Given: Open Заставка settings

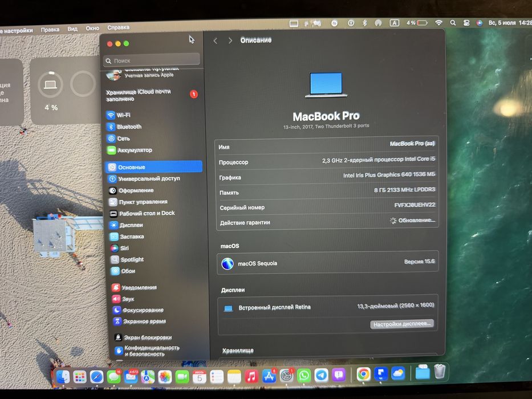Looking at the screenshot, I should 127,237.
